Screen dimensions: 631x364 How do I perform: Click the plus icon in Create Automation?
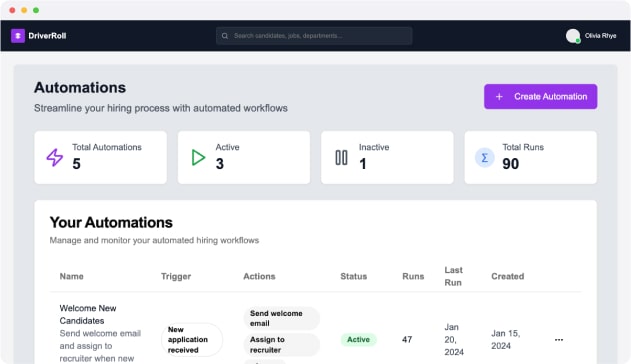coord(499,97)
